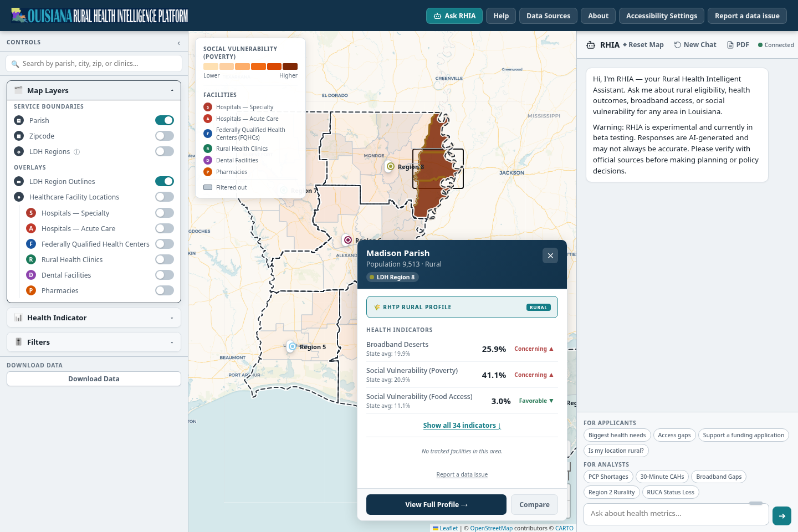Screen dimensions: 798x532
Task: Enable the LDH Regions switch
Action: point(165,151)
